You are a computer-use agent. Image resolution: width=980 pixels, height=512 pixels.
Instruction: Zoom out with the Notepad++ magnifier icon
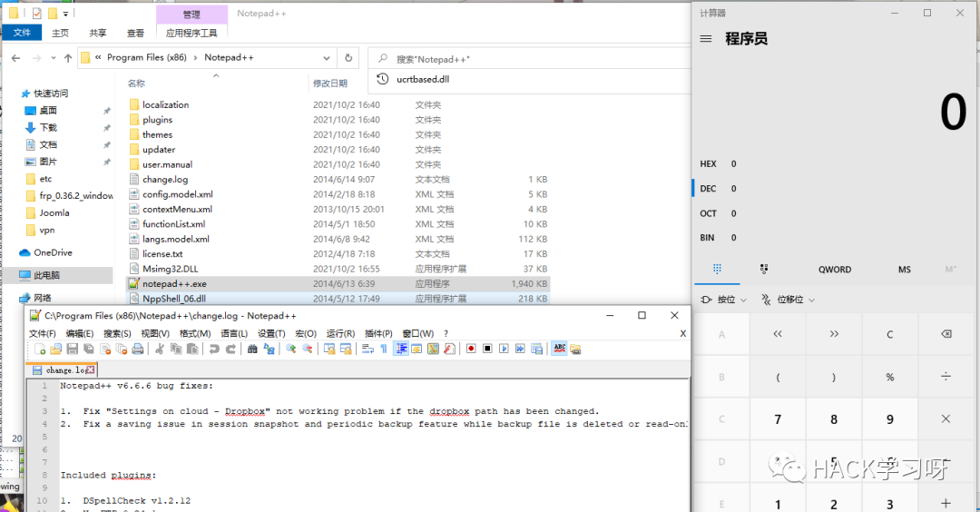point(308,349)
